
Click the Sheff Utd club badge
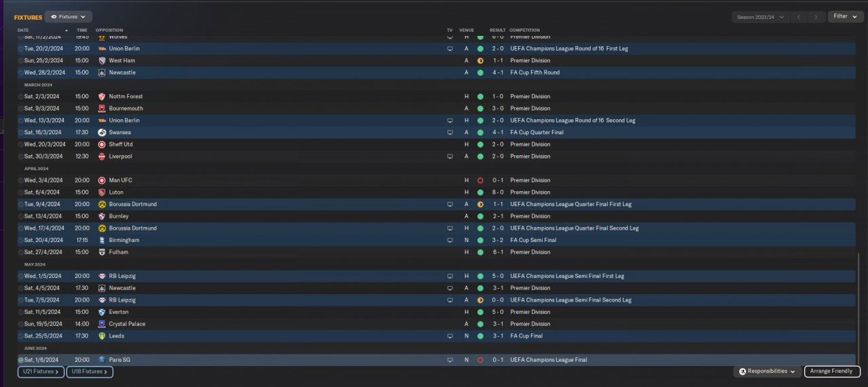(102, 144)
